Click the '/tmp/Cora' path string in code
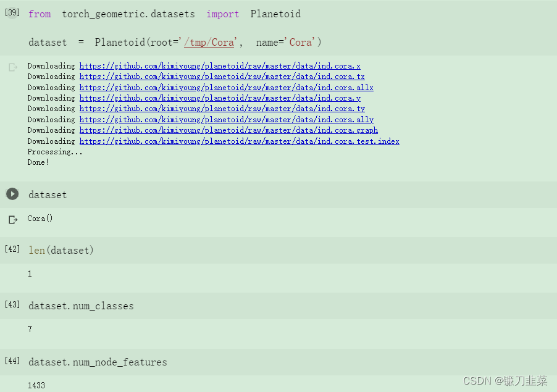Screen dimensions: 557x392 coord(209,43)
